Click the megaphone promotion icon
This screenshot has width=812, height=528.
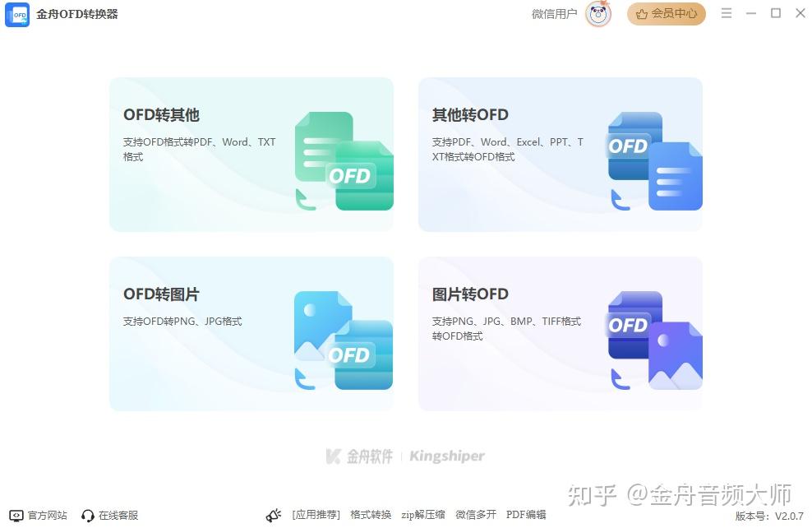click(274, 514)
